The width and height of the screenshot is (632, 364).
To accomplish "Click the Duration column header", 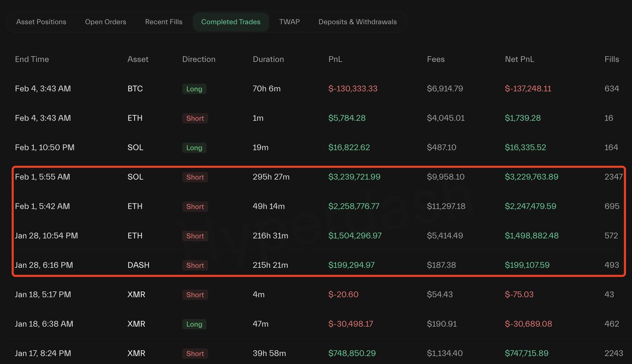I will pyautogui.click(x=268, y=59).
